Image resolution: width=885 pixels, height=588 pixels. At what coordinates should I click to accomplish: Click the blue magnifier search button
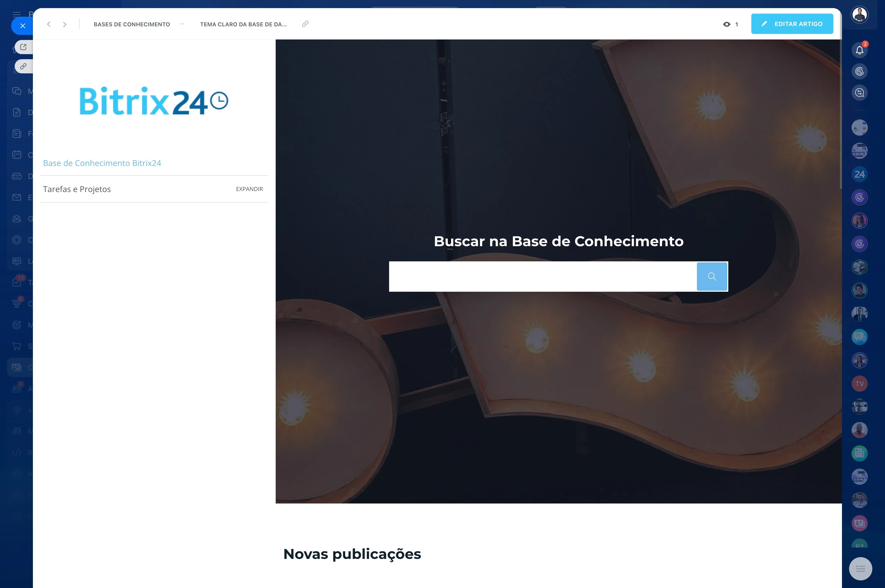point(712,276)
